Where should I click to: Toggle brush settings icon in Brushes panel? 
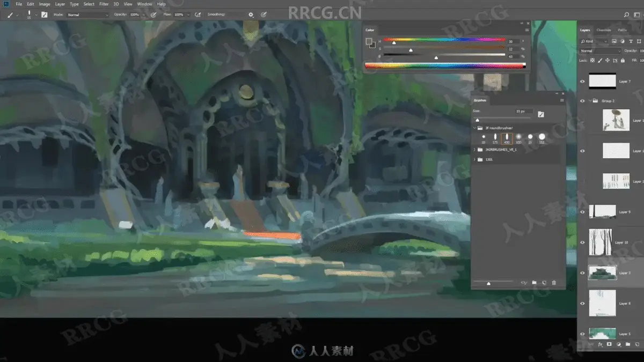(x=541, y=114)
